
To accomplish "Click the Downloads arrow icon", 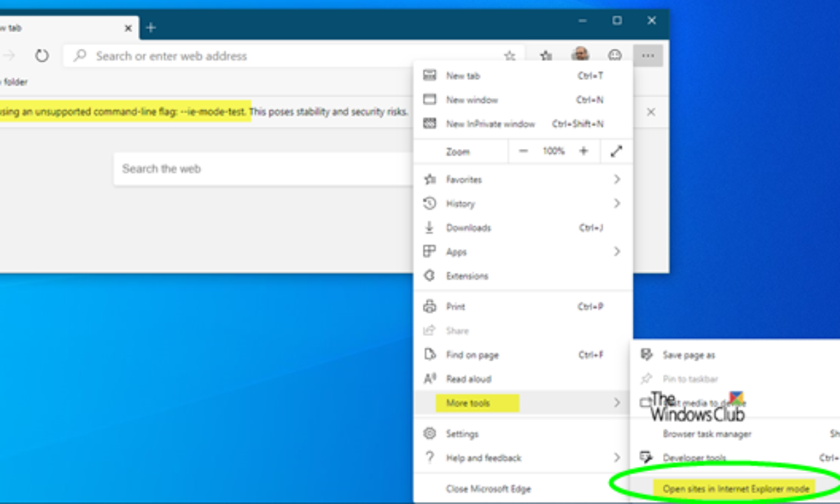I will (430, 227).
